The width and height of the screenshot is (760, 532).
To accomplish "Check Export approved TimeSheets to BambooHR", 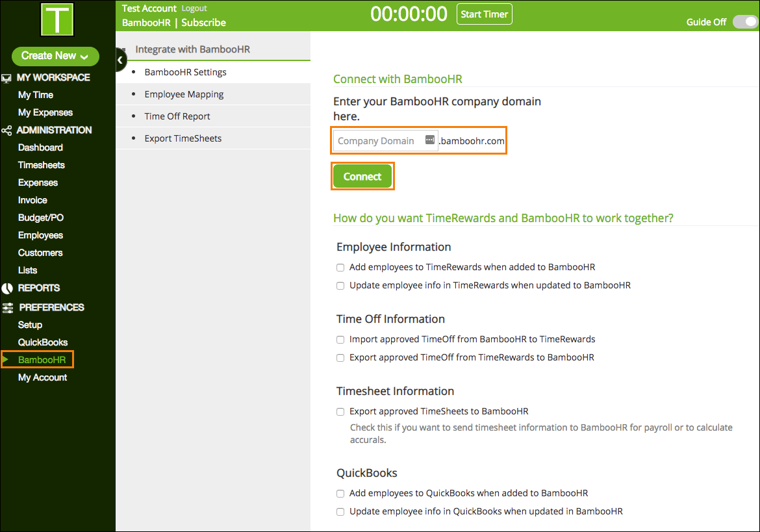I will pos(340,412).
